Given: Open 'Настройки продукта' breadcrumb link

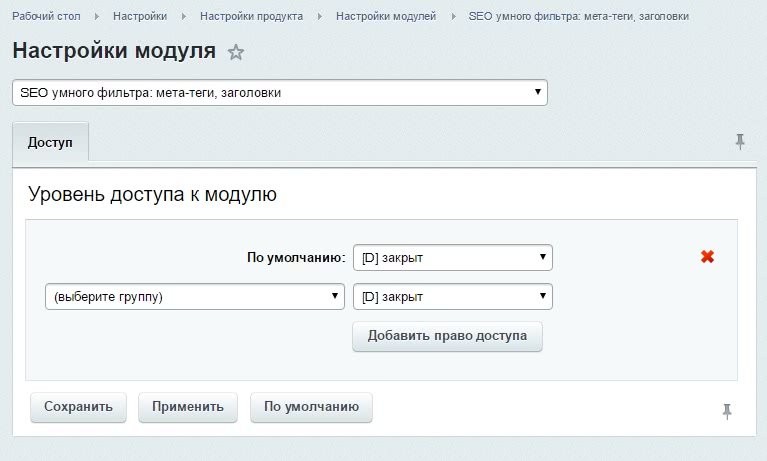Looking at the screenshot, I should (251, 16).
